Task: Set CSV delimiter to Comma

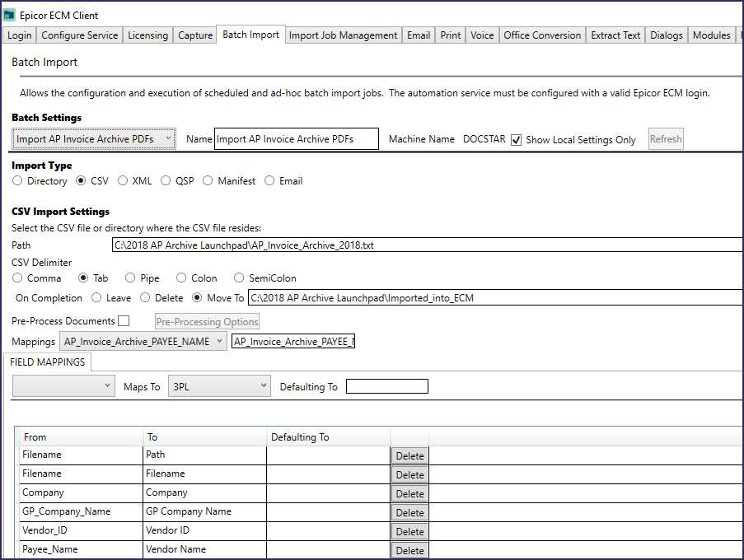Action: (x=17, y=278)
